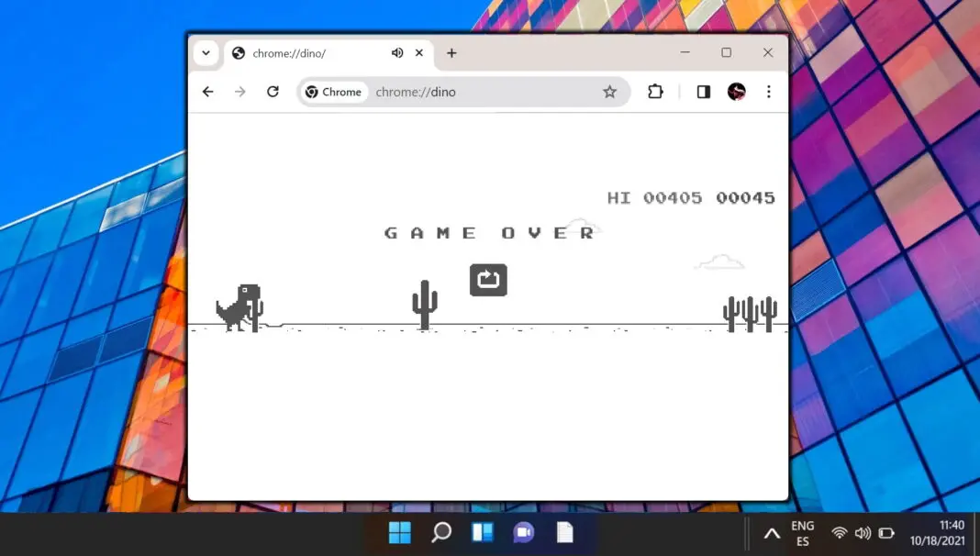This screenshot has width=980, height=556.
Task: Go back using the back arrow
Action: (x=208, y=92)
